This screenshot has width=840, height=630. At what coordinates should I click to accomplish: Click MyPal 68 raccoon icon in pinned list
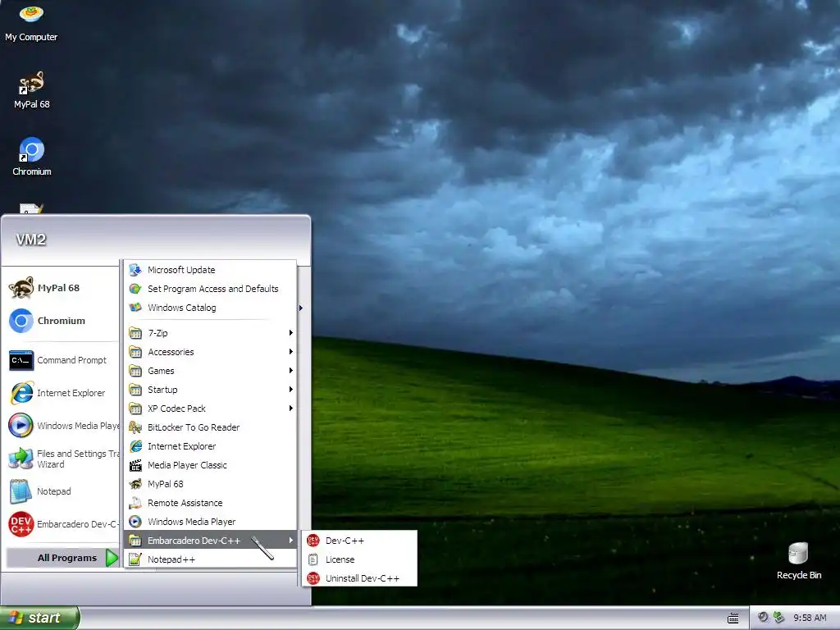click(21, 288)
